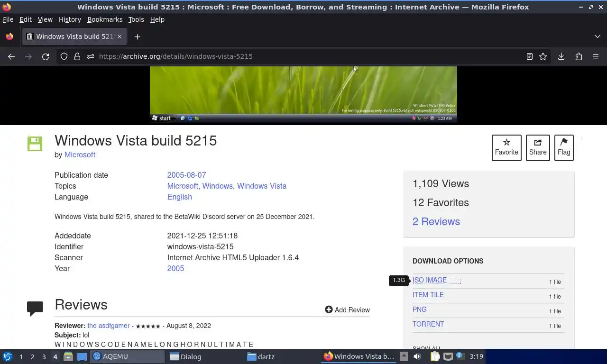The height and width of the screenshot is (364, 607).
Task: Switch to workspace 1
Action: (x=21, y=357)
